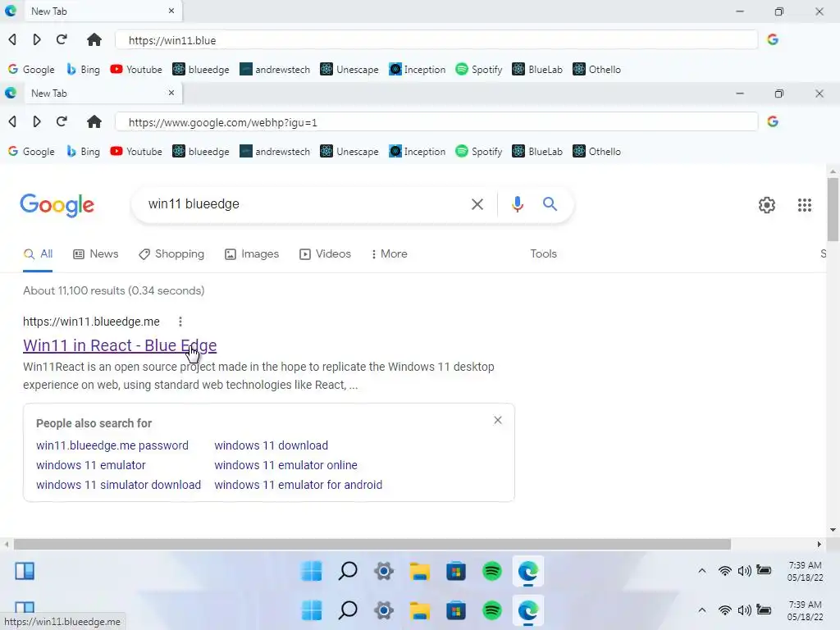Search win11.blueedge.me password suggestion

pos(112,445)
